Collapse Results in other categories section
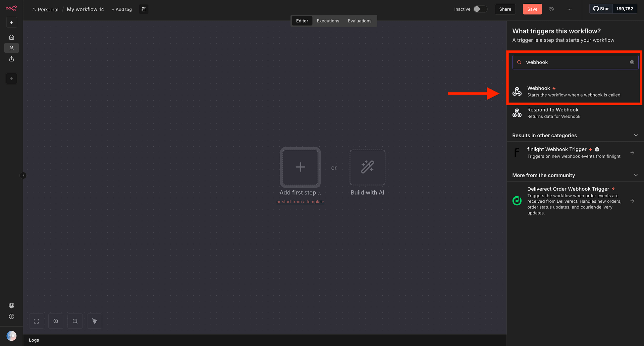This screenshot has width=644, height=346. click(x=636, y=135)
